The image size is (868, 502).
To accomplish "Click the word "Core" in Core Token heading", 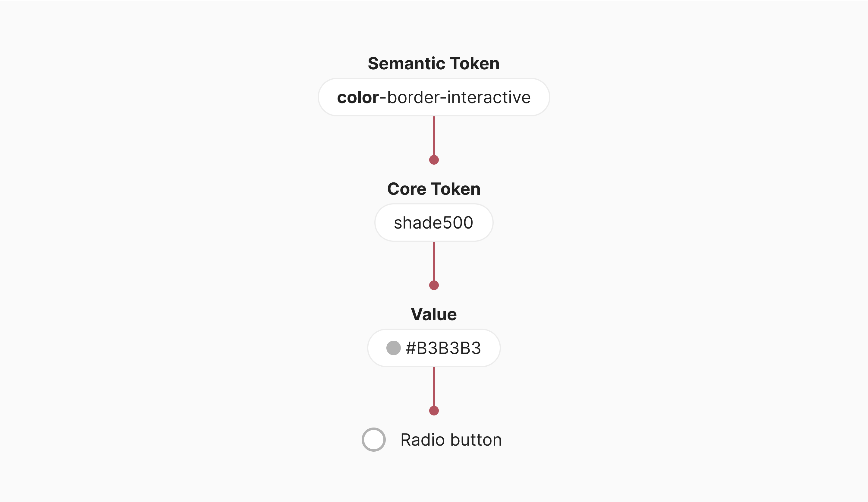I will coord(407,189).
